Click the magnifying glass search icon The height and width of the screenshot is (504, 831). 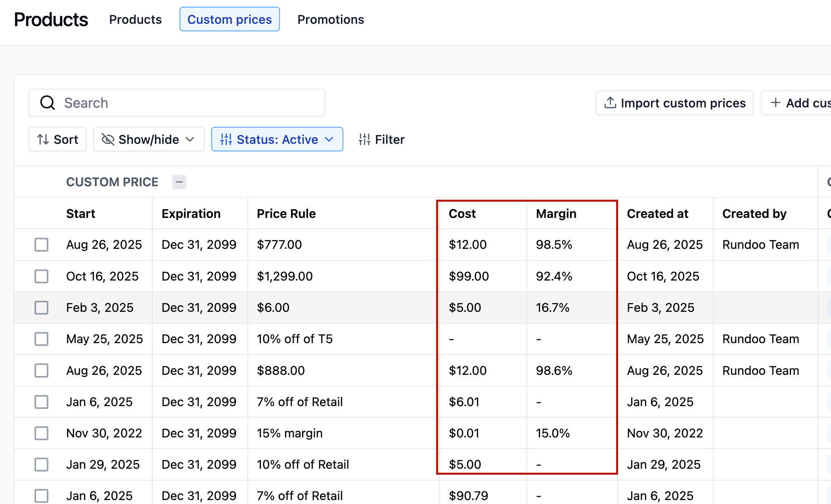coord(48,103)
